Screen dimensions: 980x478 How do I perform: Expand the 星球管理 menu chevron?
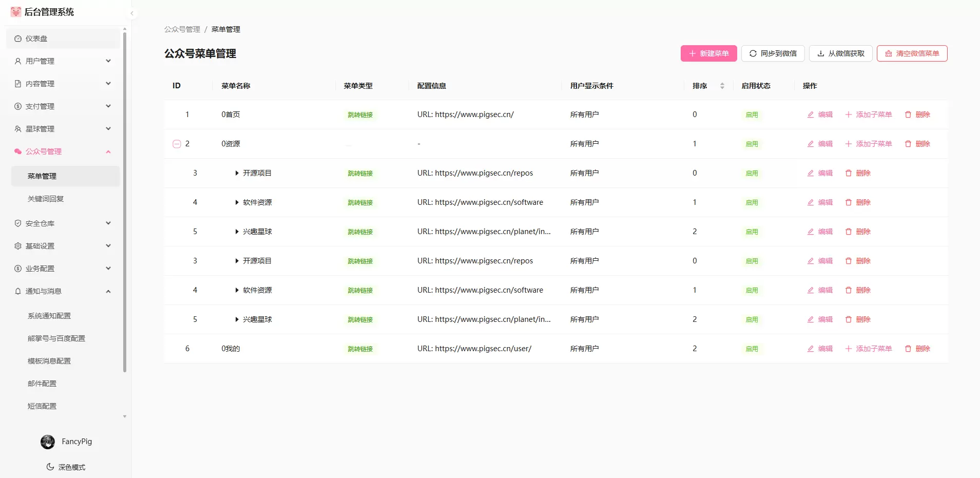pos(108,129)
